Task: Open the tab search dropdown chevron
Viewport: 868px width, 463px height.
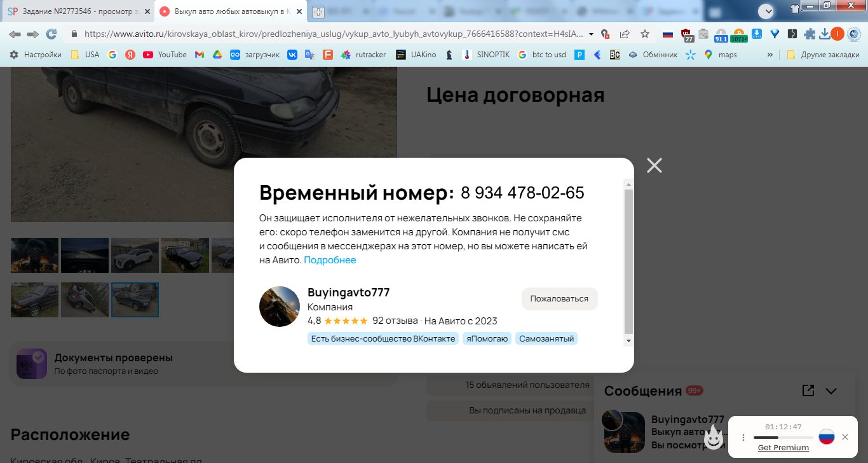Action: (x=766, y=11)
